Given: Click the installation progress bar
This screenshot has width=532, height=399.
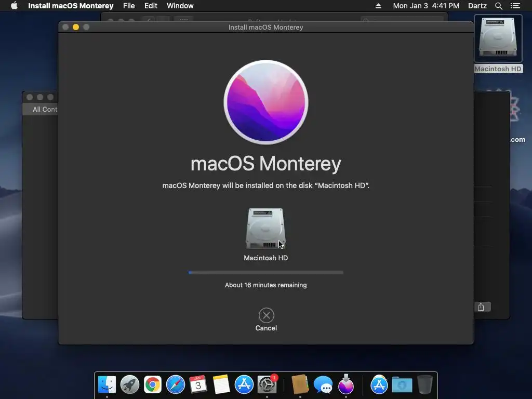Looking at the screenshot, I should click(x=266, y=272).
